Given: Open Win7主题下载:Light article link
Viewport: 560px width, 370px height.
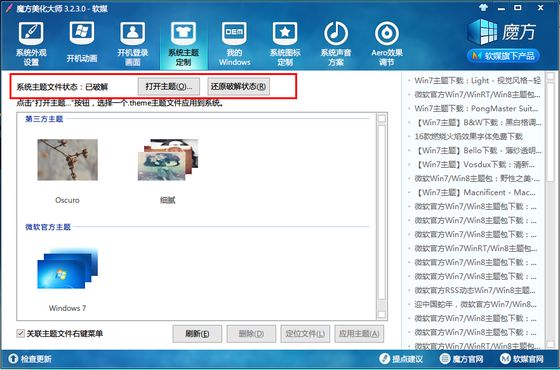Looking at the screenshot, I should 478,81.
